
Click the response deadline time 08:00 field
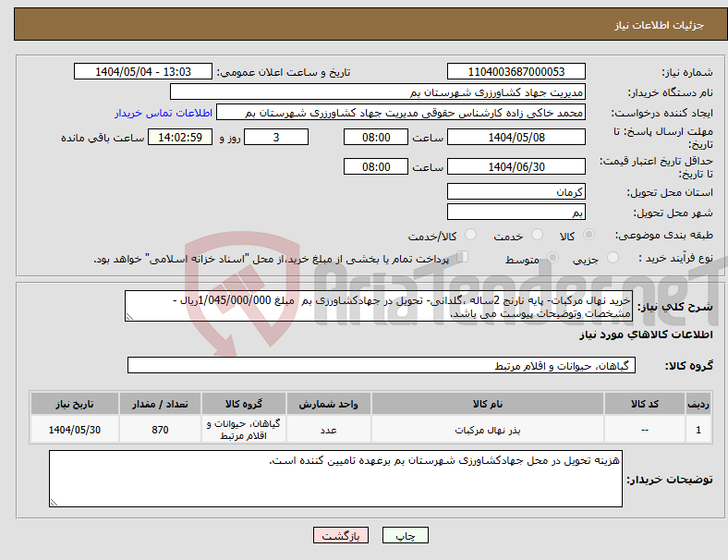tap(376, 137)
